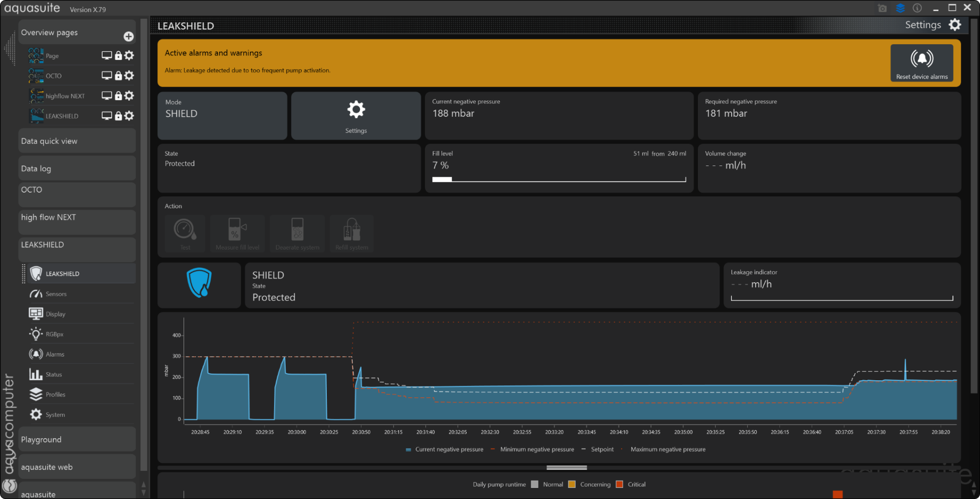Take screenshot using camera icon in title bar
The height and width of the screenshot is (499, 980).
pos(882,8)
